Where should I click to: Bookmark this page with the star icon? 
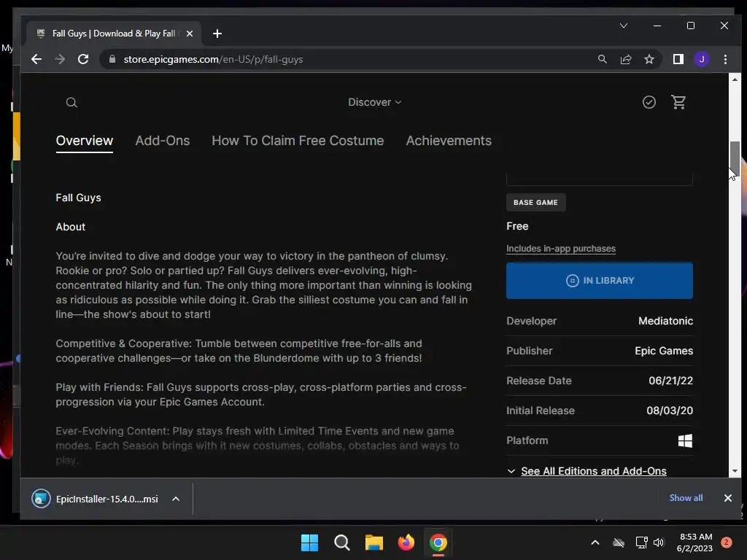point(649,59)
